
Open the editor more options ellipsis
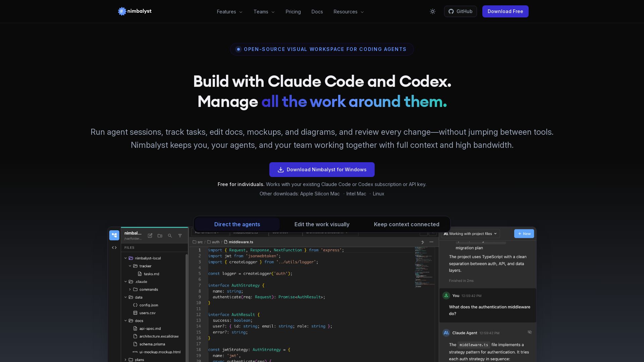(432, 242)
